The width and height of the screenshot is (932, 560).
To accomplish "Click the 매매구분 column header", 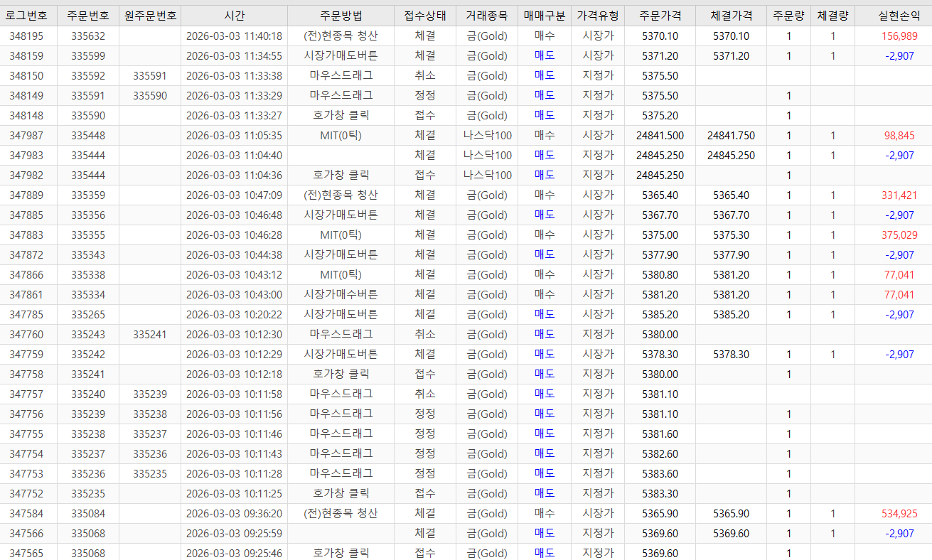I will [545, 15].
